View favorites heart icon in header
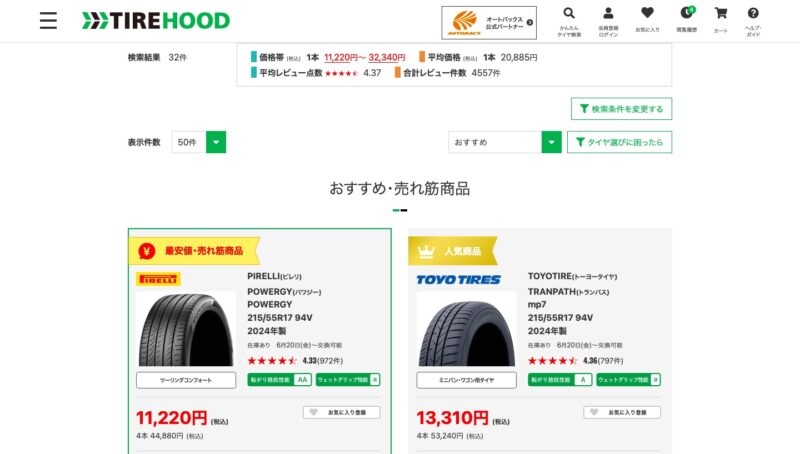 click(x=647, y=20)
